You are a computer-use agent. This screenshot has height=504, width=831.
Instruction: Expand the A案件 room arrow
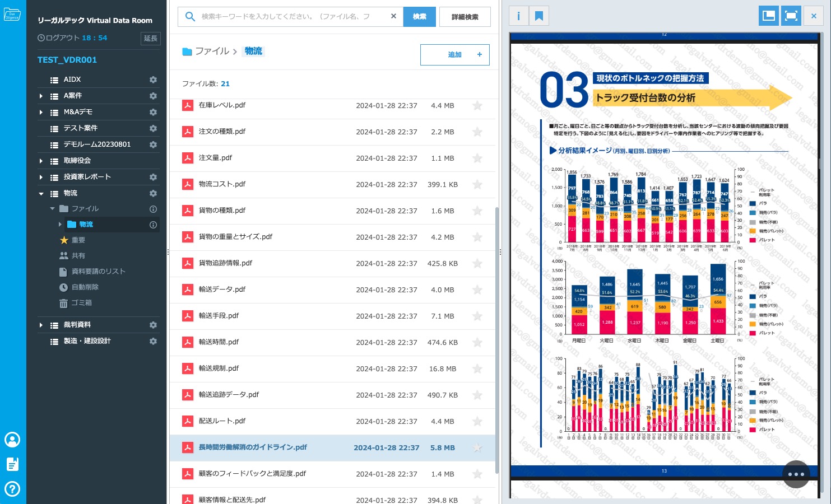pyautogui.click(x=41, y=96)
